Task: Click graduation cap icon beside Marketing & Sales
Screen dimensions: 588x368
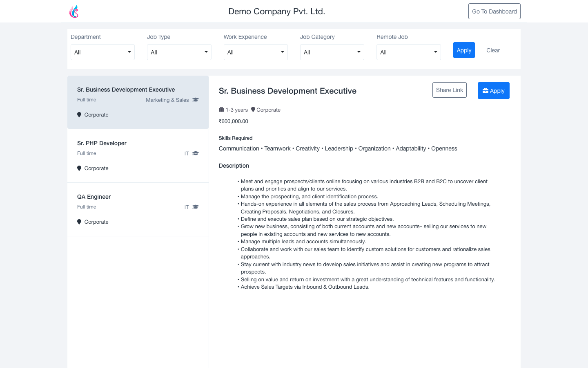Action: click(196, 100)
